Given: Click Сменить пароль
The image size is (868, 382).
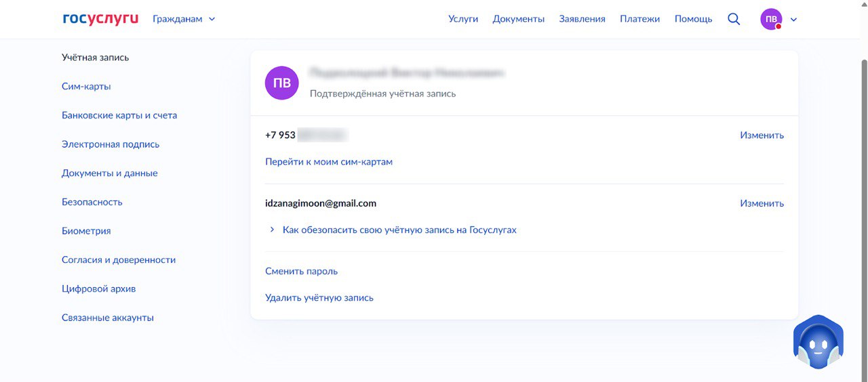Looking at the screenshot, I should point(302,271).
